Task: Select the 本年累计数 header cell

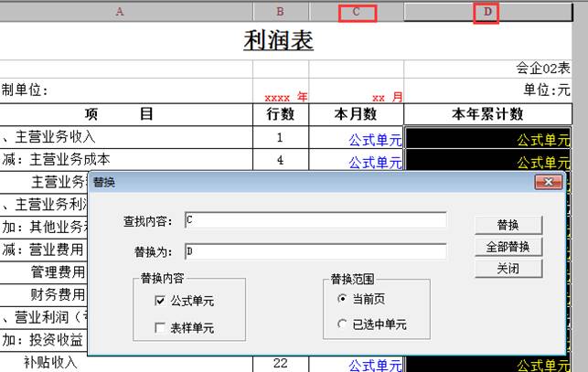Action: pyautogui.click(x=486, y=114)
